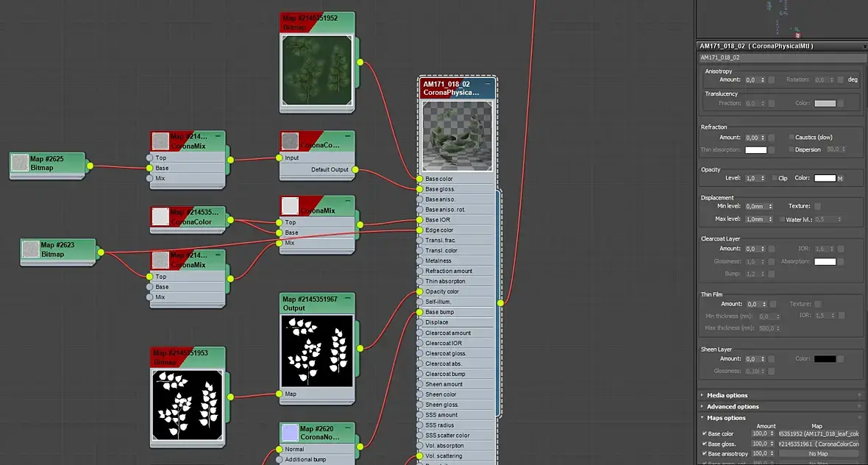Click the Base IOR input socket
Image resolution: width=868 pixels, height=465 pixels.
click(419, 220)
